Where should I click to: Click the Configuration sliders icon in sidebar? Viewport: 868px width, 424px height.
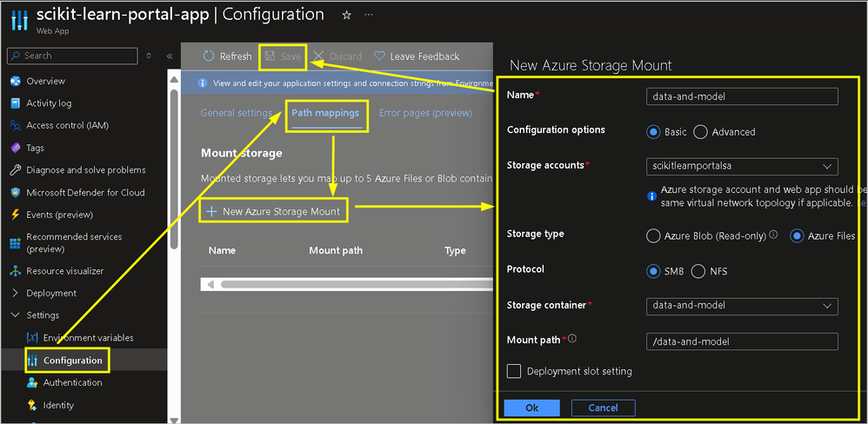(x=32, y=361)
